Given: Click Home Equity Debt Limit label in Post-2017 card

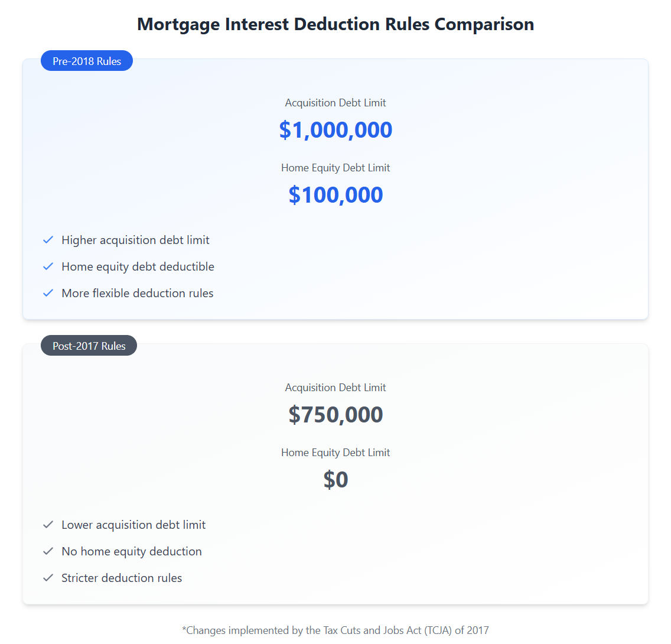Looking at the screenshot, I should 335,453.
